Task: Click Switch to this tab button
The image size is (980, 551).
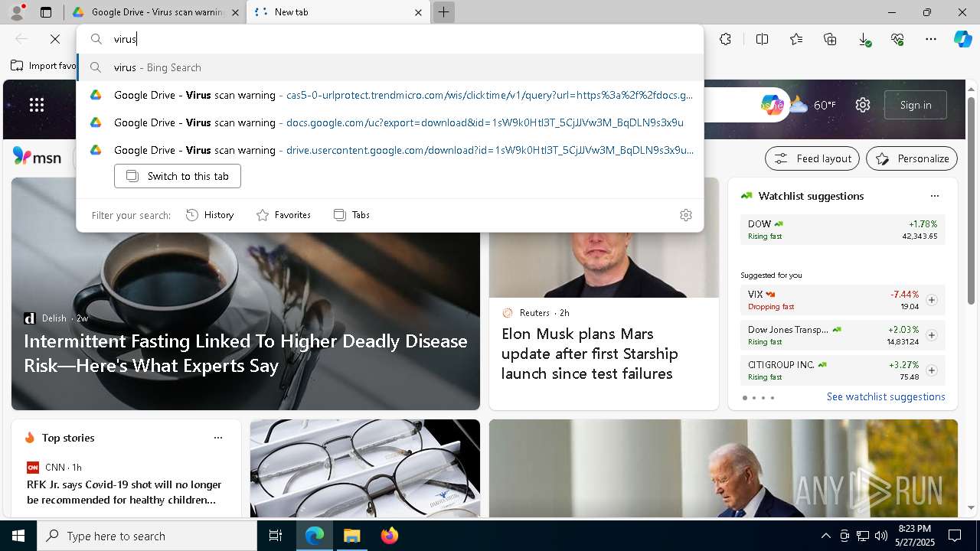Action: click(x=178, y=176)
